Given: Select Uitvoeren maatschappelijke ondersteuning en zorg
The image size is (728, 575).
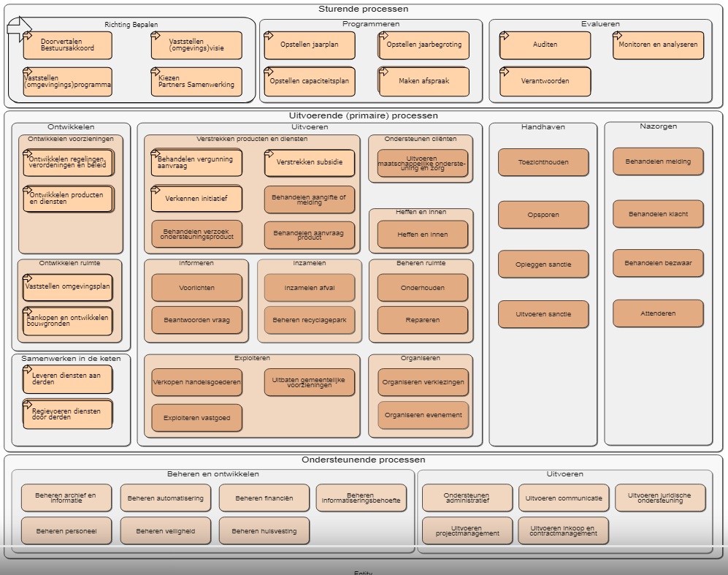Looking at the screenshot, I should (x=423, y=163).
